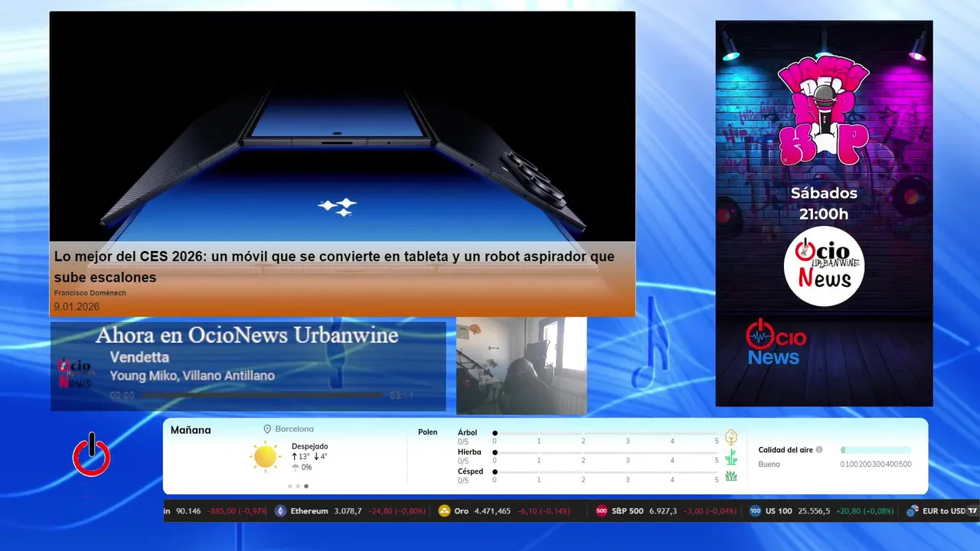Click author name Francisco Doménech
980x551 pixels.
click(x=90, y=293)
